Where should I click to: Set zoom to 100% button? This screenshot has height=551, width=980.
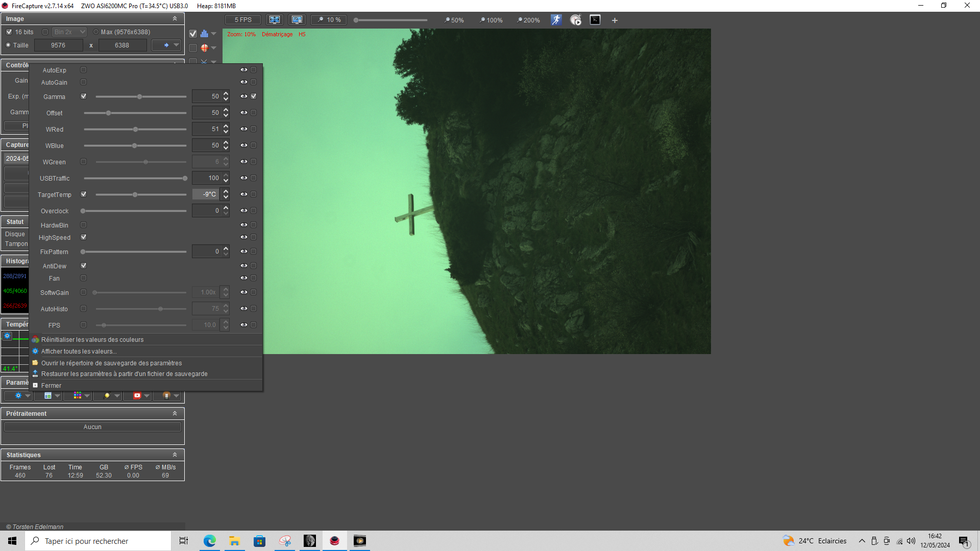pos(491,20)
